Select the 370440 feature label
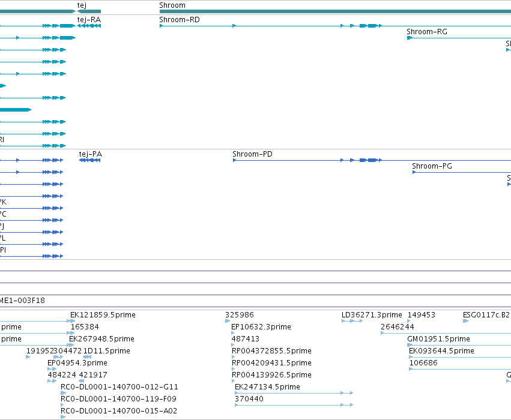 click(249, 399)
